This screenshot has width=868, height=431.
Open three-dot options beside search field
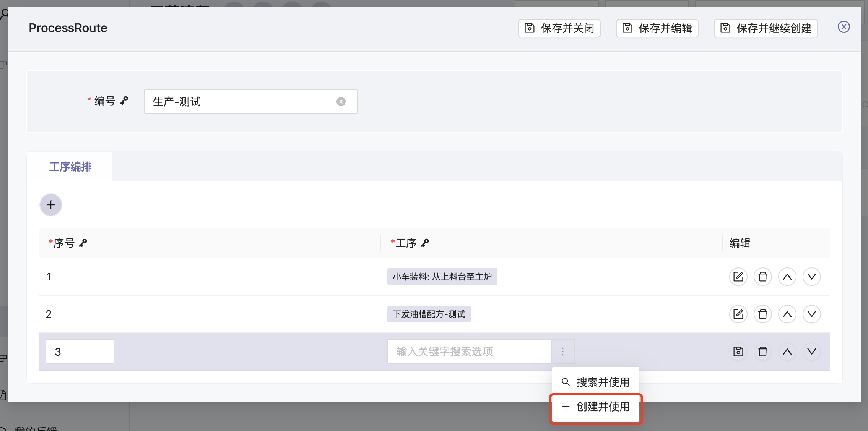[x=563, y=352]
